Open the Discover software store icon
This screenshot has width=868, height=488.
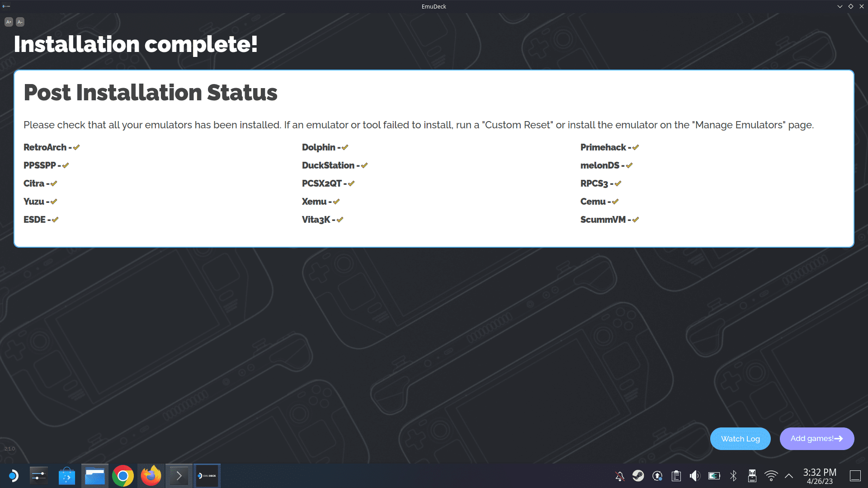tap(67, 476)
